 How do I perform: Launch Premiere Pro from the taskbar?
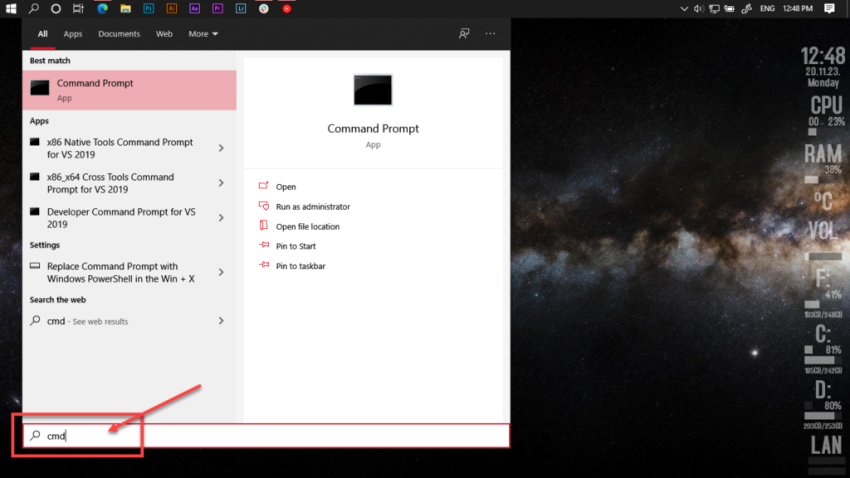[x=218, y=9]
